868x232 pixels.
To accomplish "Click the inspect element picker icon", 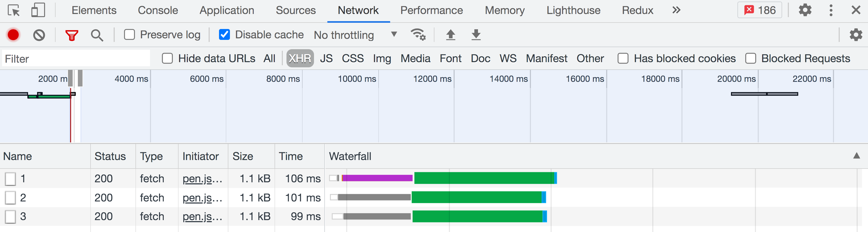I will pos(14,10).
